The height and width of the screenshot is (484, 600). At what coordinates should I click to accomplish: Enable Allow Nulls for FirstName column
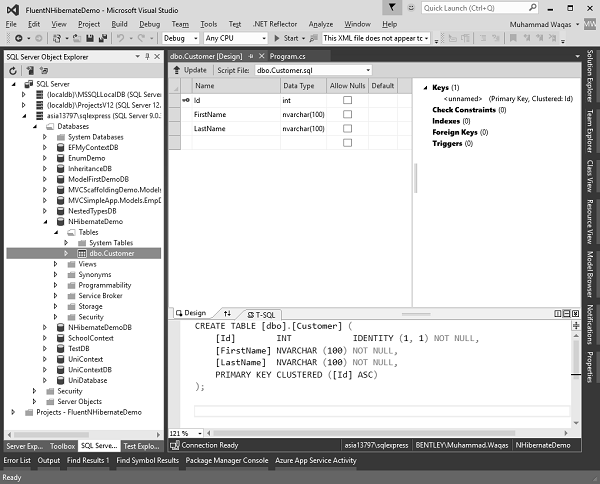(347, 115)
